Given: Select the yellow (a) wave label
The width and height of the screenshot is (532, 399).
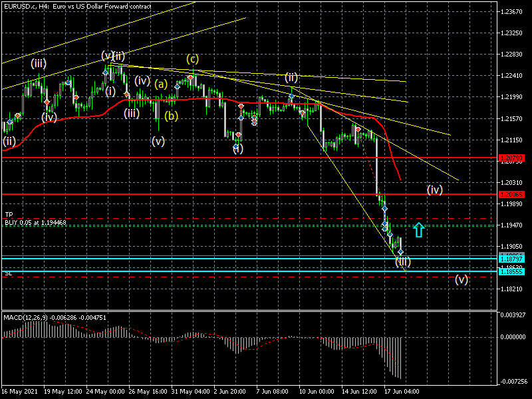Looking at the screenshot, I should click(161, 84).
